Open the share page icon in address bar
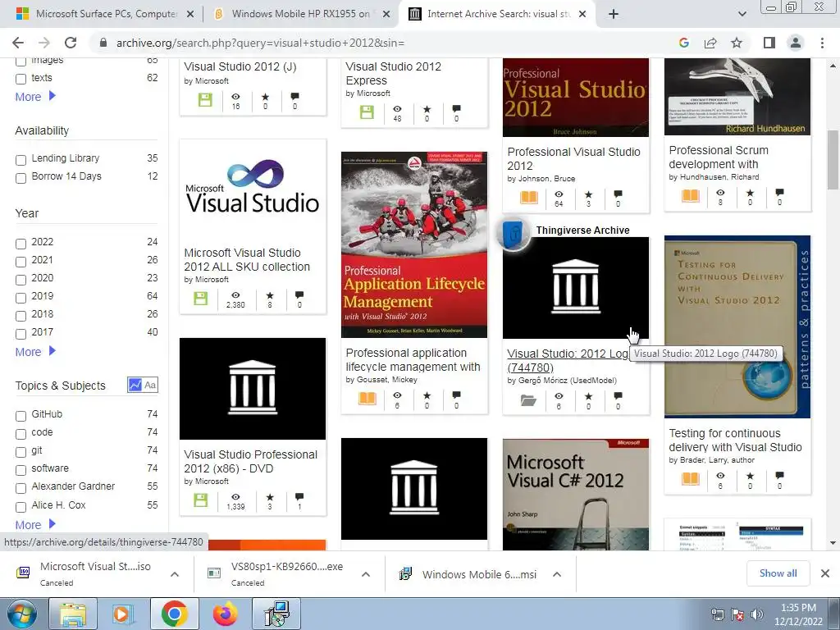 tap(710, 43)
